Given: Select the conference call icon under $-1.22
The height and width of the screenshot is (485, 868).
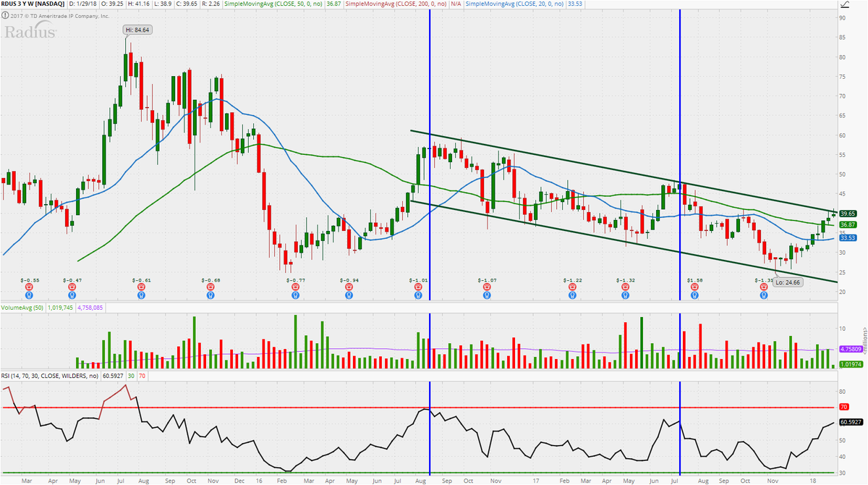Looking at the screenshot, I should click(572, 287).
